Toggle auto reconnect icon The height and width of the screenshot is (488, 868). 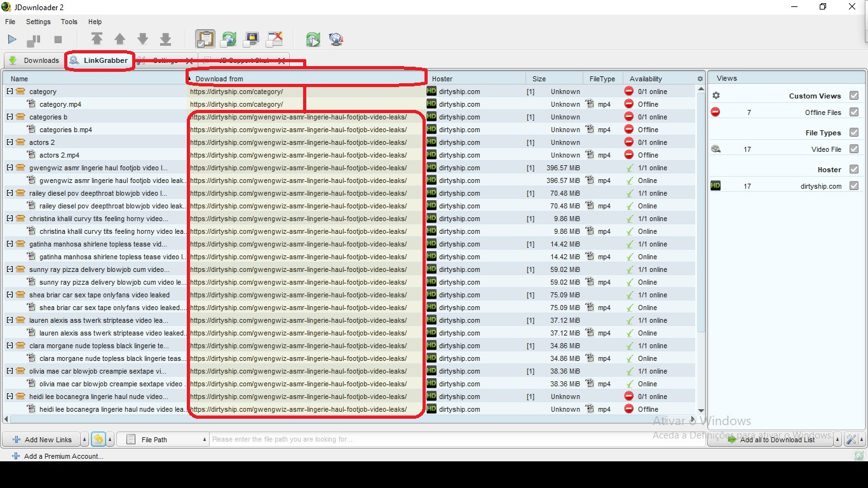[x=228, y=39]
